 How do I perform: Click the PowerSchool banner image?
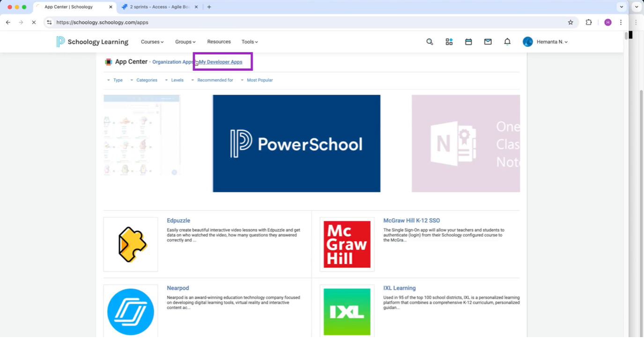tap(296, 143)
